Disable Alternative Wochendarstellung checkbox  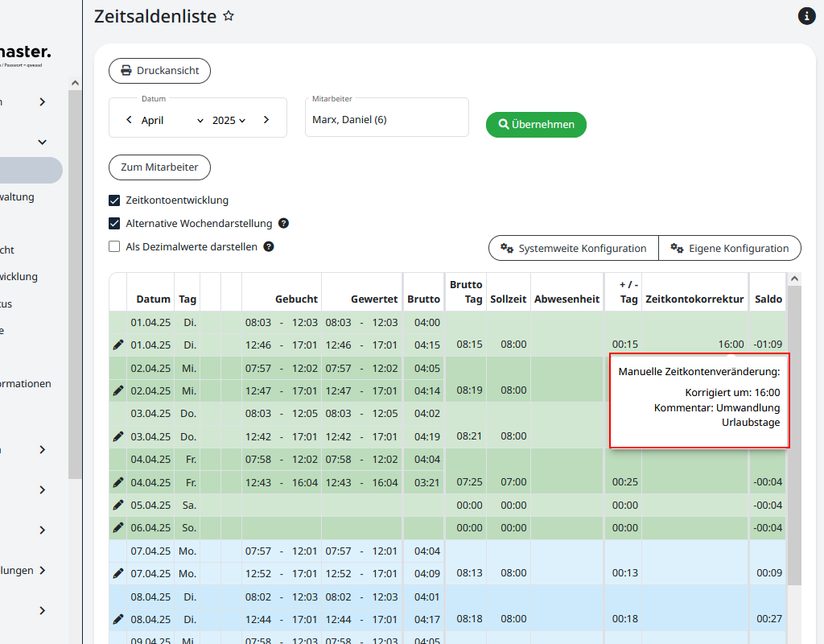pos(114,224)
